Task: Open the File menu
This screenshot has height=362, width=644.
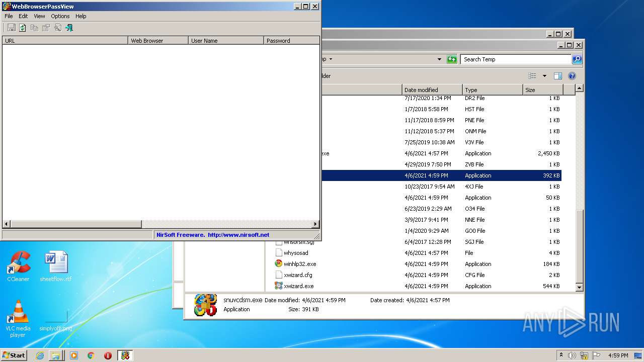Action: coord(9,16)
